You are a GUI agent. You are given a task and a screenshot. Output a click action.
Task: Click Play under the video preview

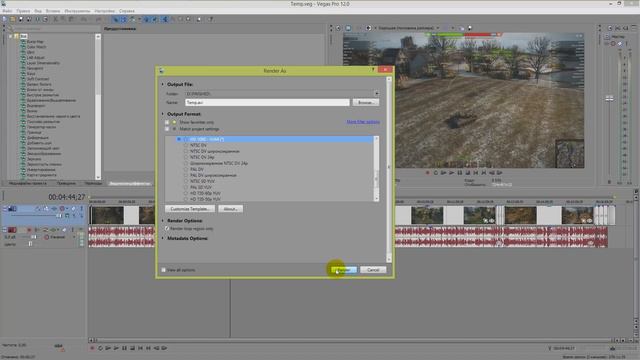pyautogui.click(x=451, y=173)
